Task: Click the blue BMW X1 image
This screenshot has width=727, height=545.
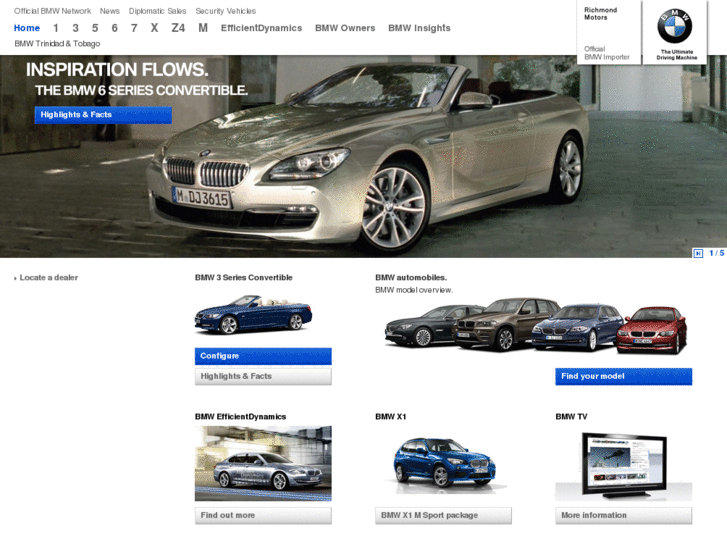Action: pos(443,463)
